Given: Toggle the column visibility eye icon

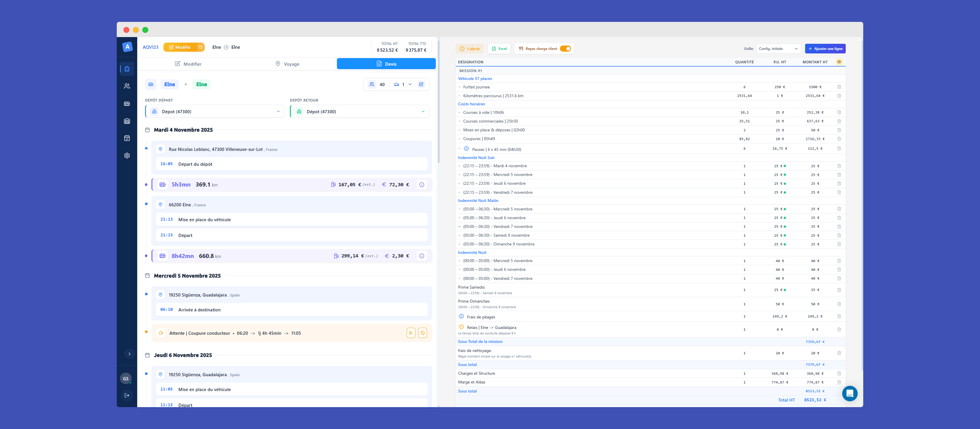Looking at the screenshot, I should [x=839, y=62].
